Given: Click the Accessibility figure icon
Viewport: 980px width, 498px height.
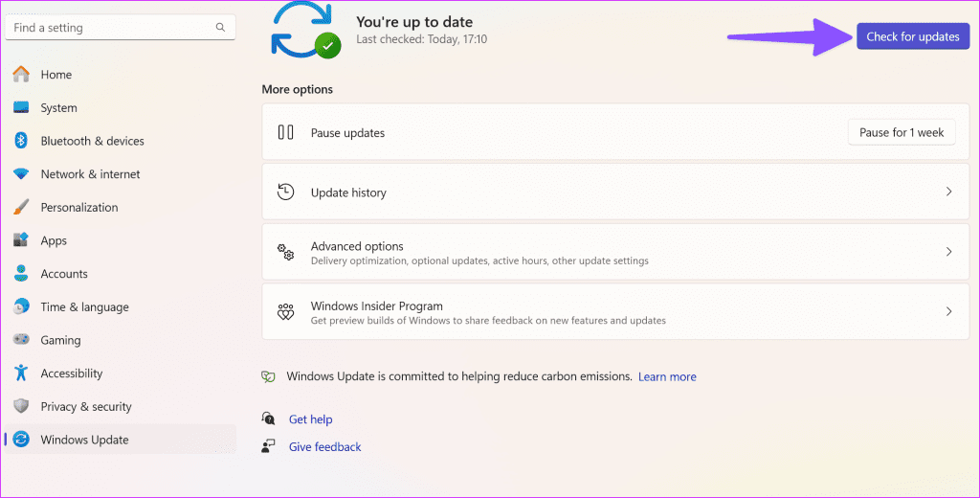Looking at the screenshot, I should pos(21,373).
